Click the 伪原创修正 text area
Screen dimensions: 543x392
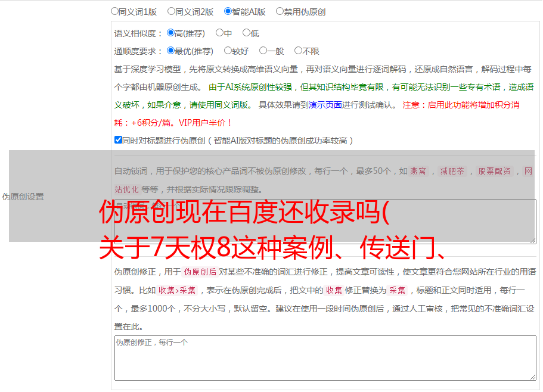(325, 358)
